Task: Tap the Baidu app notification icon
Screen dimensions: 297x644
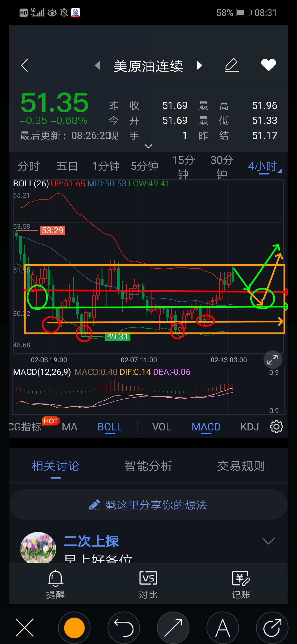Action: click(76, 12)
